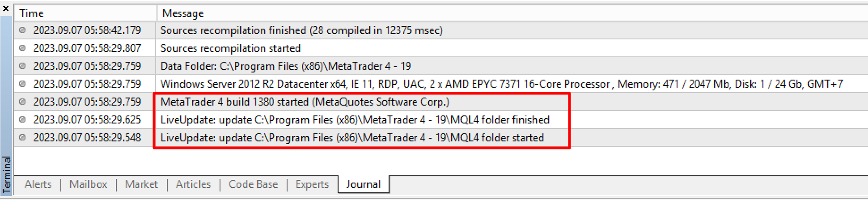868x200 pixels.
Task: Close the Terminal panel with the X icon
Action: pyautogui.click(x=6, y=8)
